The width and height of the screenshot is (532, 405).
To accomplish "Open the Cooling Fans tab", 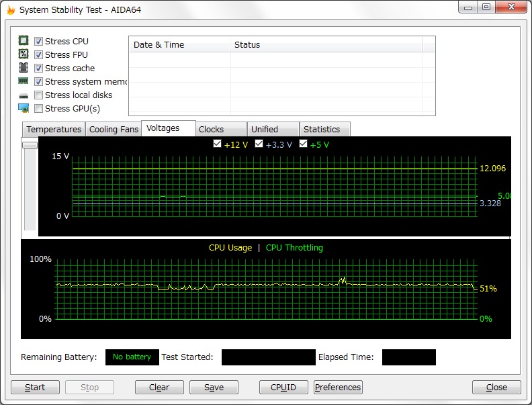I will [x=114, y=129].
